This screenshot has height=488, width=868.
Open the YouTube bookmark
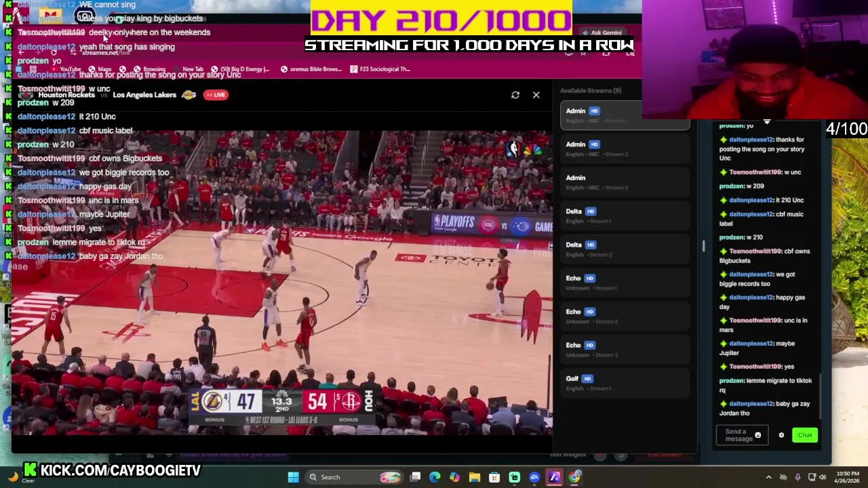click(66, 69)
